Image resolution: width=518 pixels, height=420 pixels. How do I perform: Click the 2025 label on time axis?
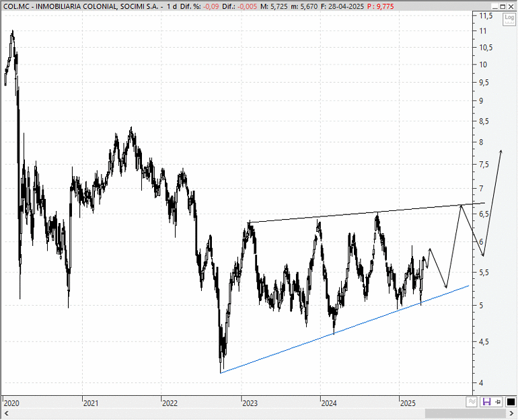(408, 403)
